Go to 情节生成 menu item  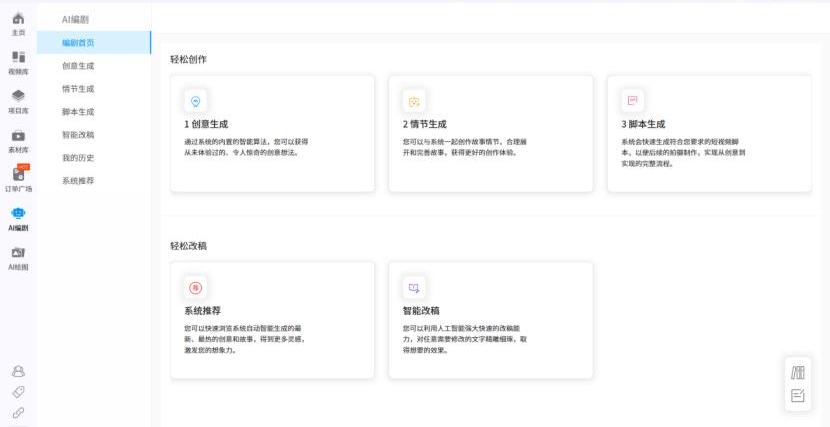pyautogui.click(x=78, y=89)
